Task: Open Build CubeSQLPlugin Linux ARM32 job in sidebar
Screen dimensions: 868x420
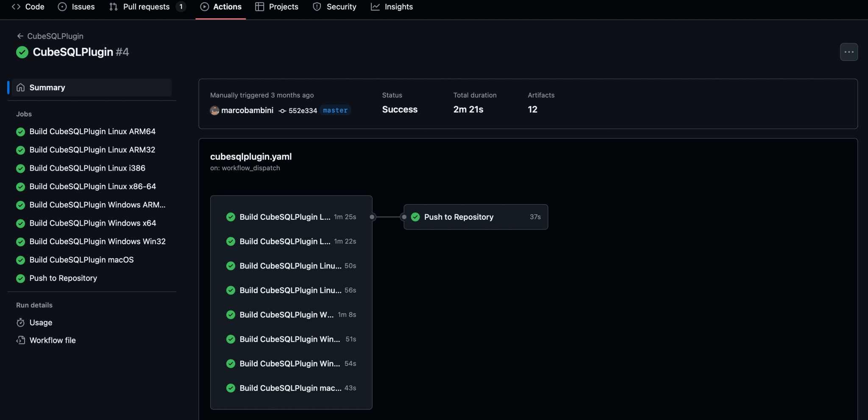Action: (x=92, y=150)
